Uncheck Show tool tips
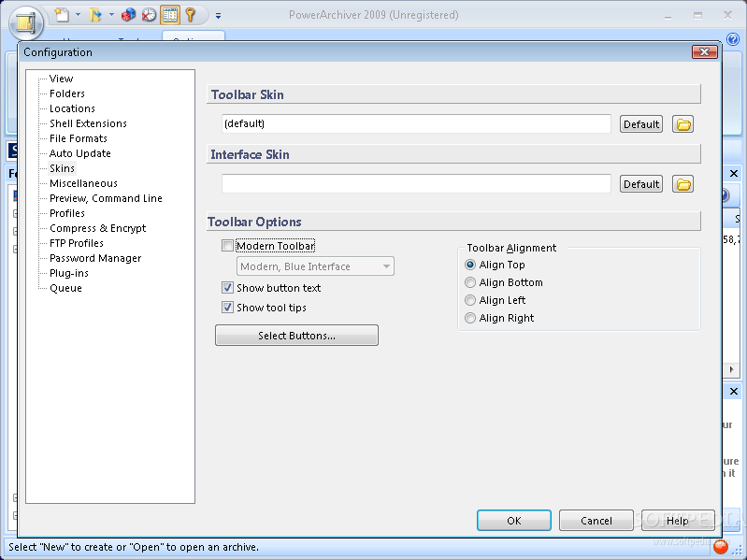The width and height of the screenshot is (747, 560). pos(227,308)
